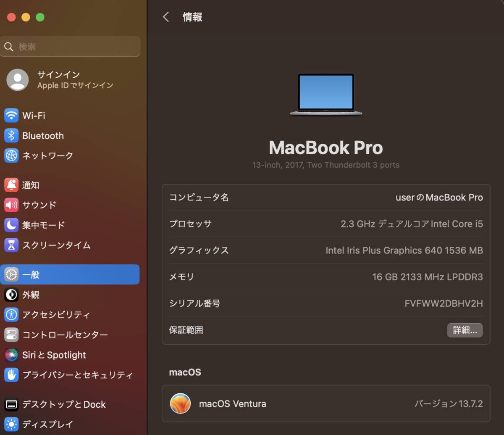Viewport: 504px width, 435px height.
Task: Select Bluetooth in the sidebar
Action: point(70,135)
